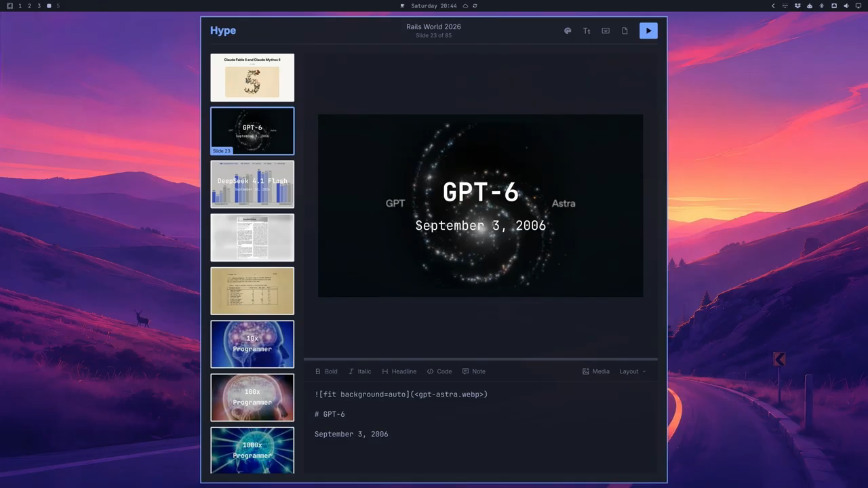Viewport: 868px width, 488px height.
Task: Select the DeepSeek 4.1 Flash slide thumbnail
Action: (252, 184)
